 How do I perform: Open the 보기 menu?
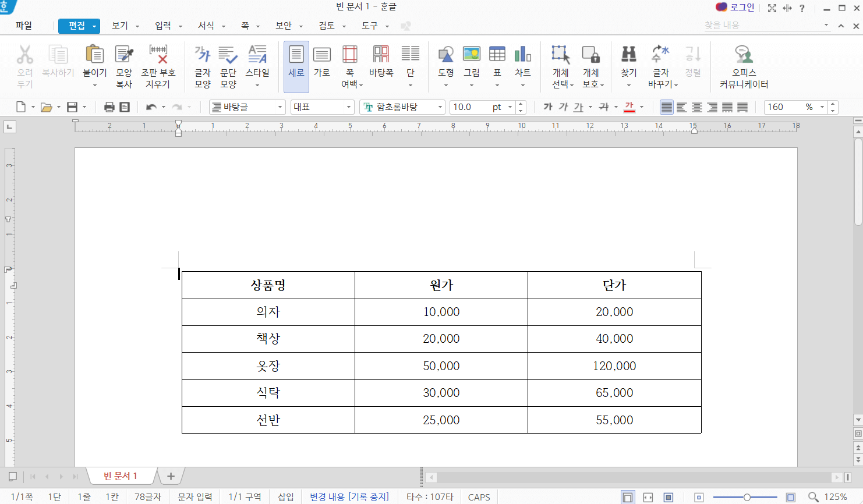pyautogui.click(x=120, y=26)
